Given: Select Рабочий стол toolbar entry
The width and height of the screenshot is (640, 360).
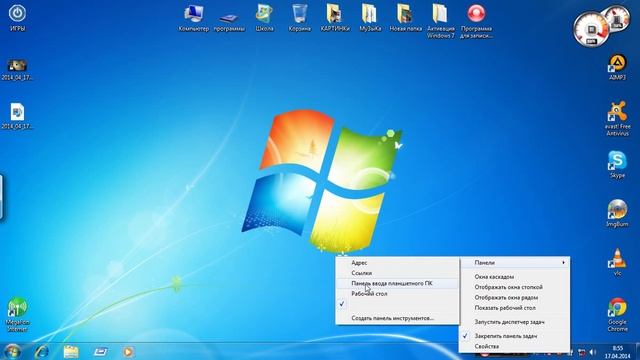Looking at the screenshot, I should pyautogui.click(x=397, y=294).
